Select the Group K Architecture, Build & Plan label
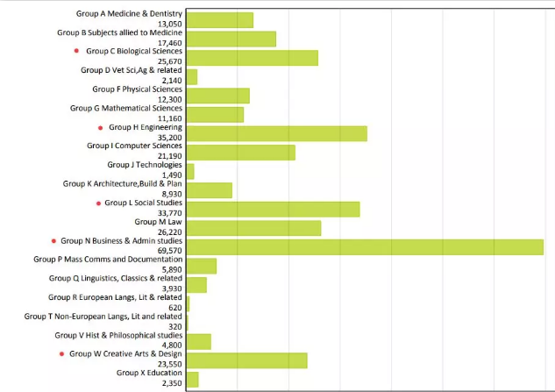Screen dimensions: 555x392 (122, 184)
